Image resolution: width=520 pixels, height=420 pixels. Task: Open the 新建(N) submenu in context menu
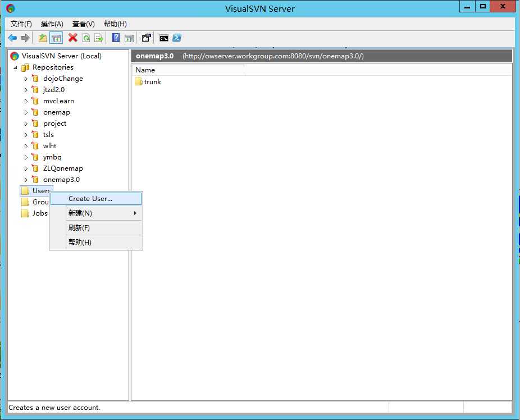(96, 213)
